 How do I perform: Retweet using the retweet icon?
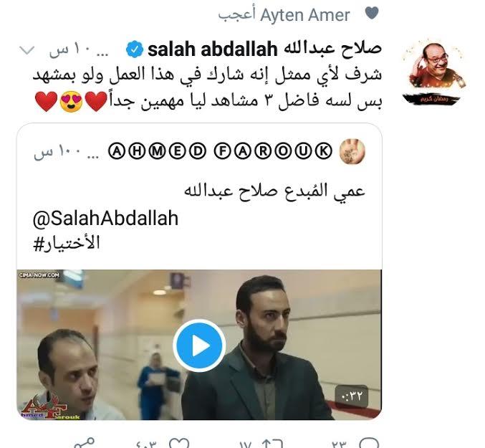[272, 444]
